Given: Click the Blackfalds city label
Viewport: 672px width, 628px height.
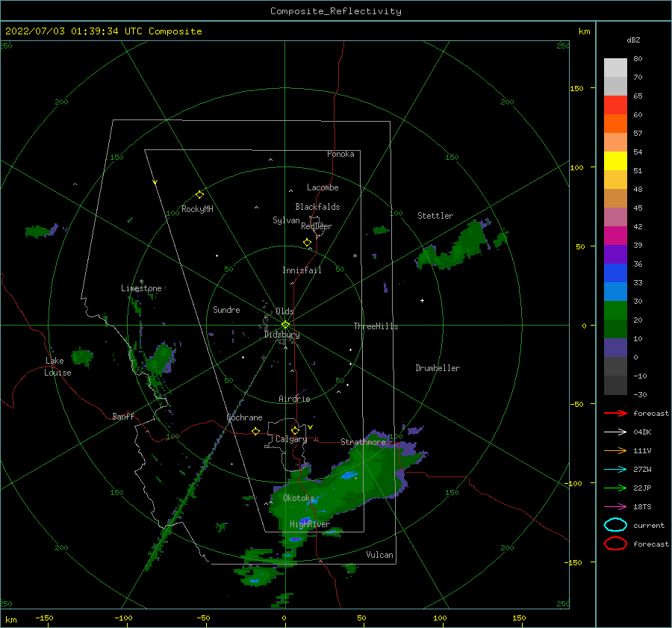Looking at the screenshot, I should click(x=317, y=207).
